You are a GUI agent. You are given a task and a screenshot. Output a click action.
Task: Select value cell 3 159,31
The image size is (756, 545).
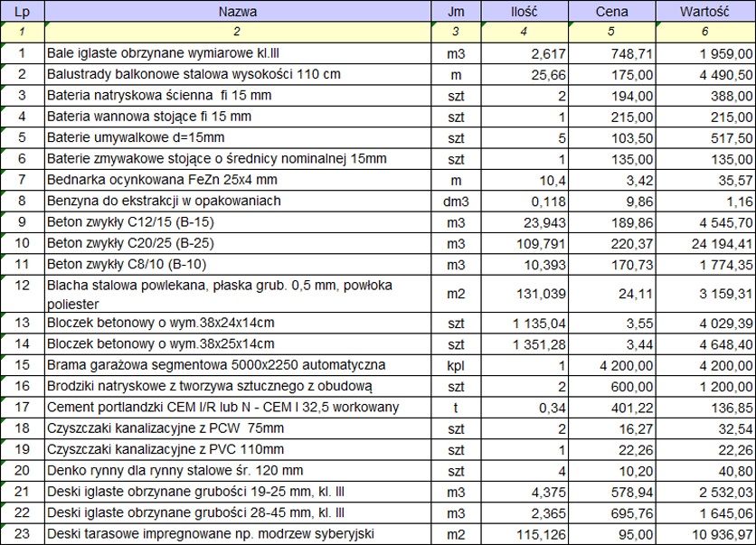705,294
